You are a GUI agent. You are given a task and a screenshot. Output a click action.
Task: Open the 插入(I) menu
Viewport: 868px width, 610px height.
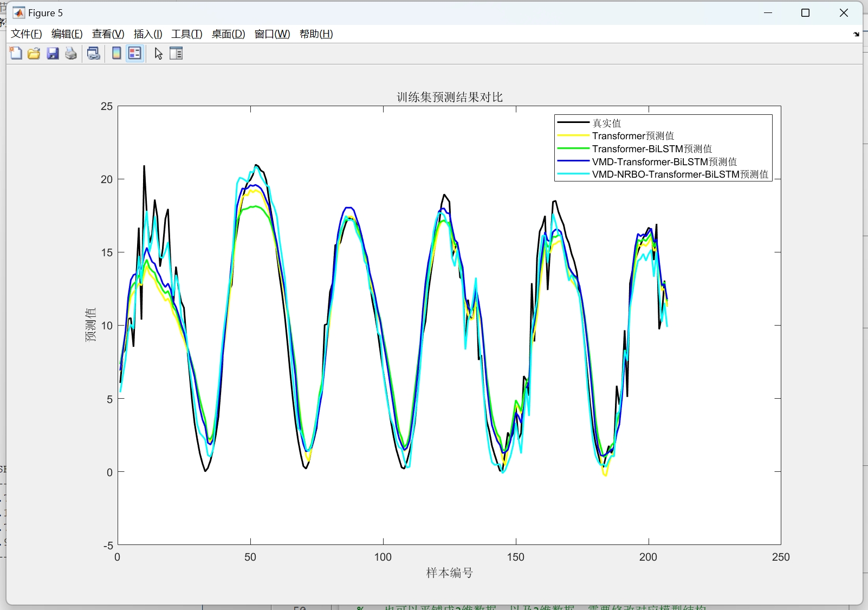pyautogui.click(x=147, y=34)
